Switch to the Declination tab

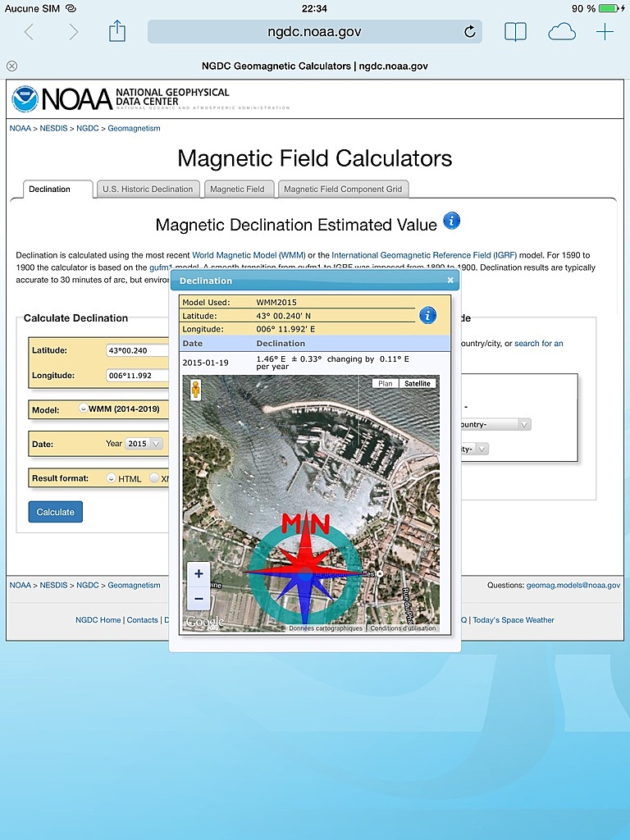point(58,189)
